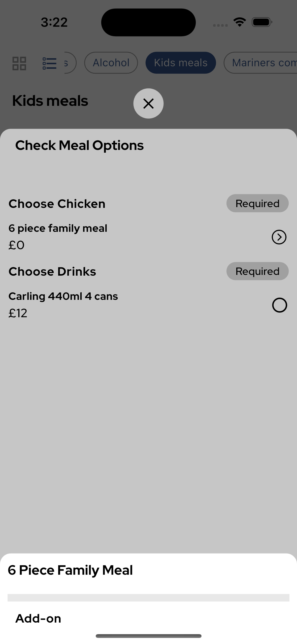Select the Kids meals category tab
Screen dimensions: 297x644
[x=181, y=63]
